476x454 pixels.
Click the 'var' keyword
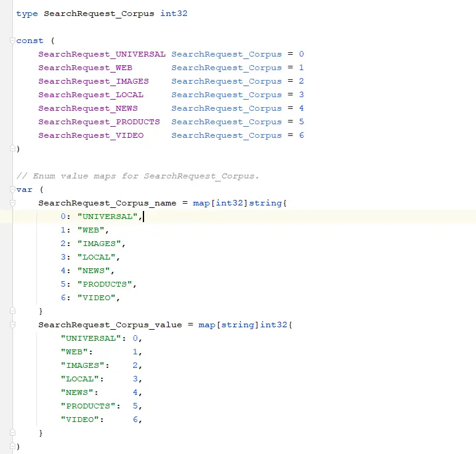pyautogui.click(x=24, y=189)
